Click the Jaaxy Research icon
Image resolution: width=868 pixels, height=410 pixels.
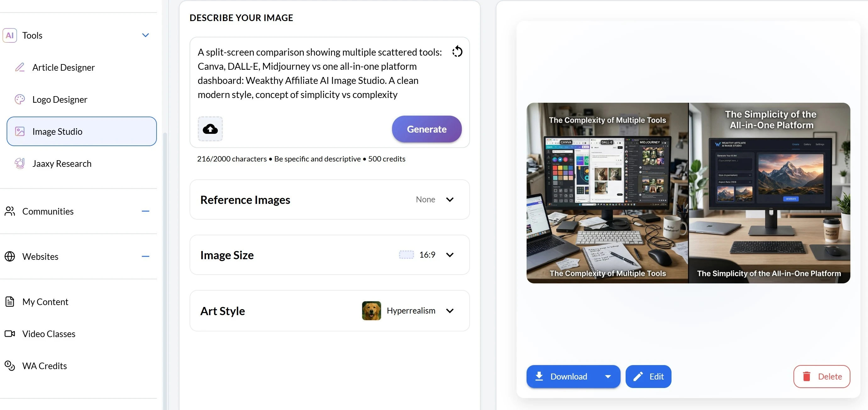click(20, 164)
